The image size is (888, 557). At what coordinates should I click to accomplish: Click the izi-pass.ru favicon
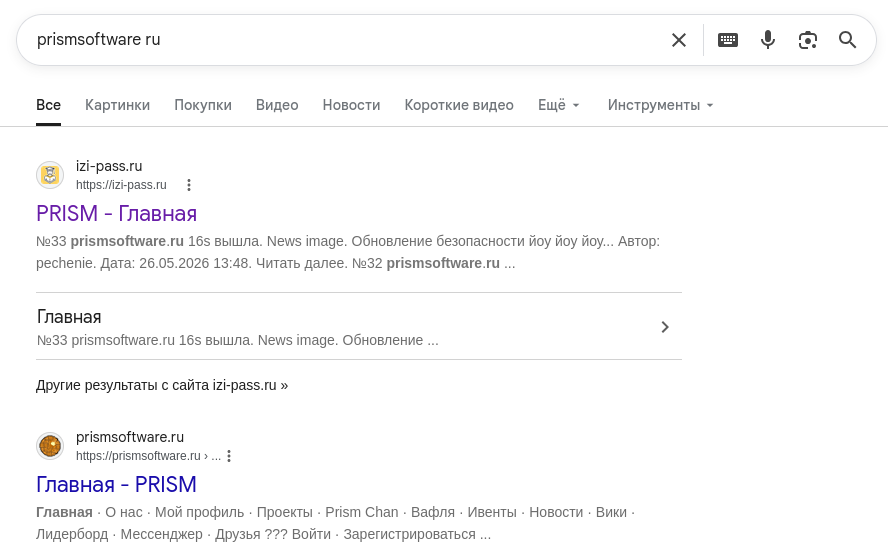click(50, 175)
